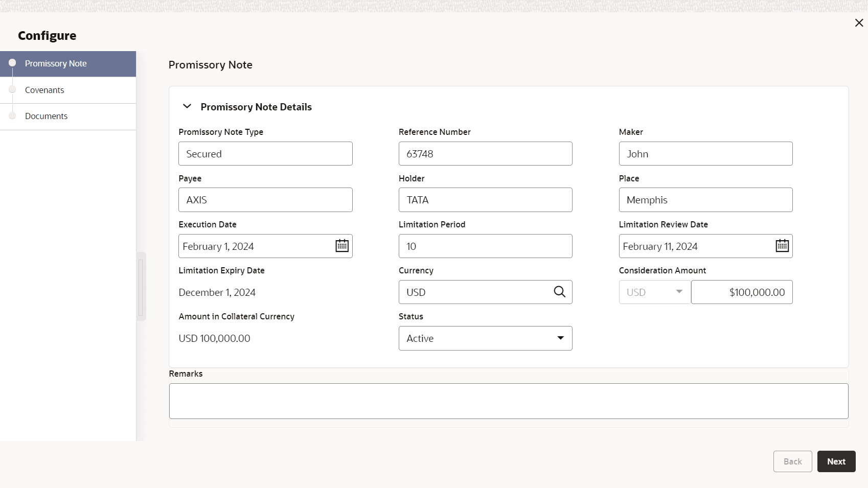Focus the Limitation Period field
The image size is (868, 488).
485,246
